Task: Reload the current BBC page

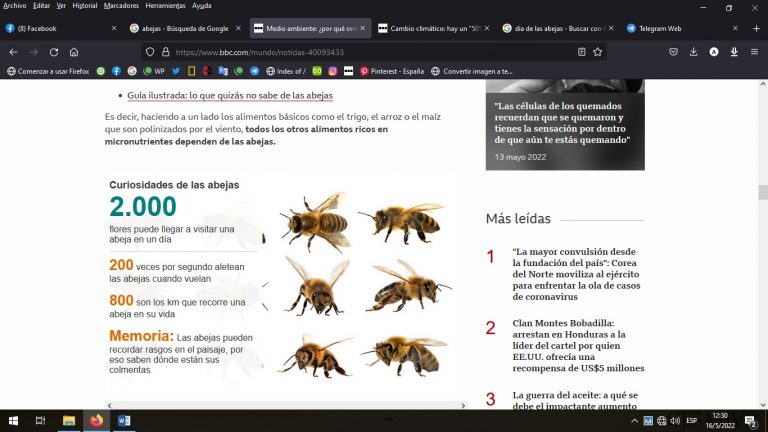Action: 53,51
